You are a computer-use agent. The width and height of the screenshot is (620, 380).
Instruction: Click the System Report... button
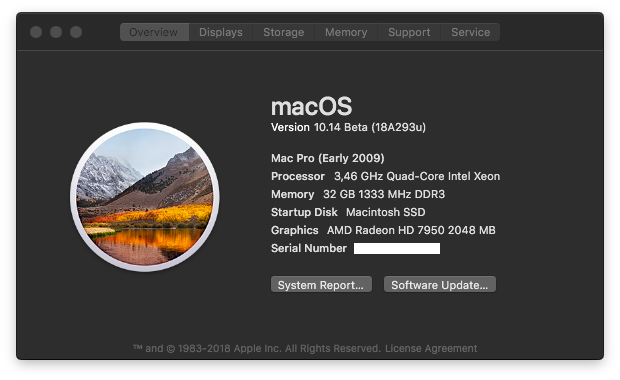point(321,284)
